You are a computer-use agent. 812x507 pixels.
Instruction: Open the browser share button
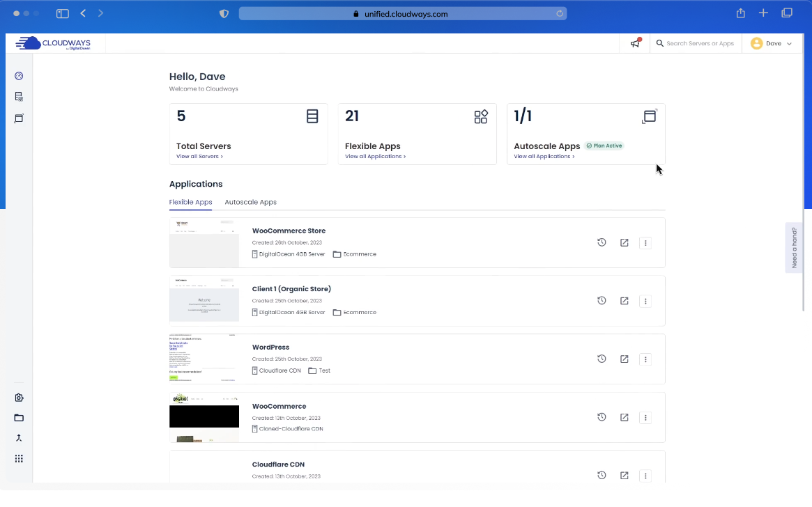[x=740, y=13]
